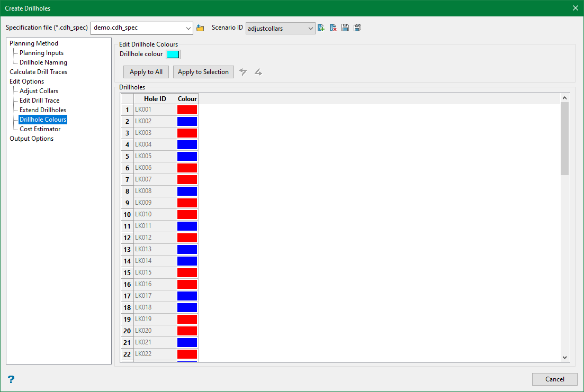Image resolution: width=584 pixels, height=392 pixels.
Task: Click the vertical scrollbar thumb
Action: [x=564, y=139]
